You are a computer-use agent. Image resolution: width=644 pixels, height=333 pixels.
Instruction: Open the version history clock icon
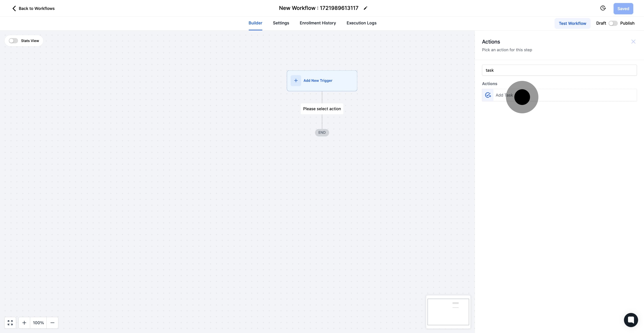(603, 8)
